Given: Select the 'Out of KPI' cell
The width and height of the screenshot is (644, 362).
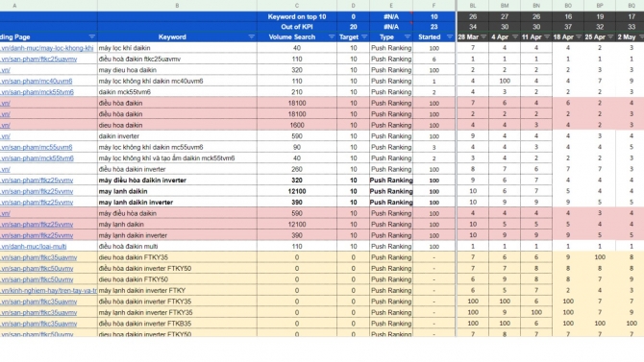Looking at the screenshot, I should (297, 27).
